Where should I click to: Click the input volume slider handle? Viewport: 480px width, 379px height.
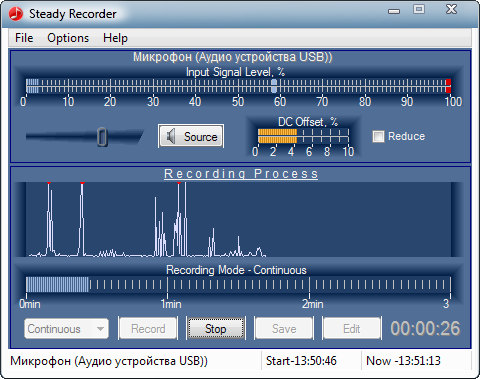[x=102, y=137]
